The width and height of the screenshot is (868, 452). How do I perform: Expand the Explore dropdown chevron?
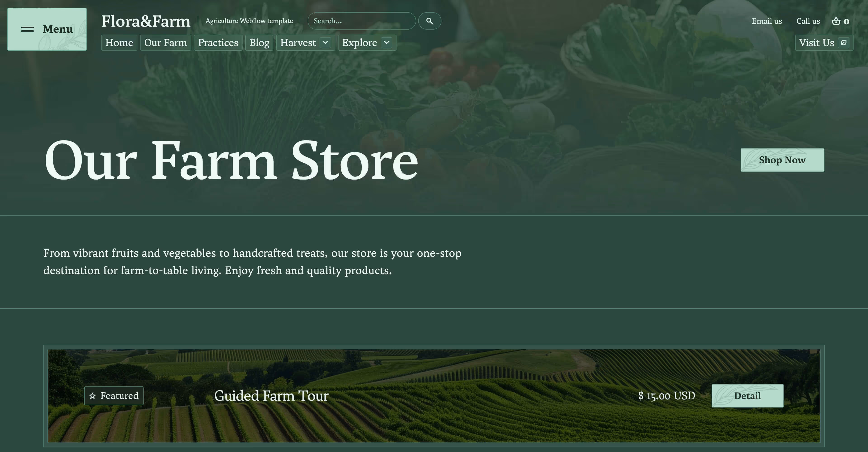pos(387,43)
